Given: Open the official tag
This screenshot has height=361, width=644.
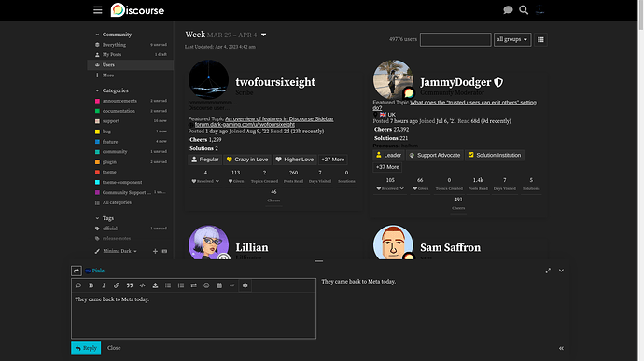Looking at the screenshot, I should (131, 229).
